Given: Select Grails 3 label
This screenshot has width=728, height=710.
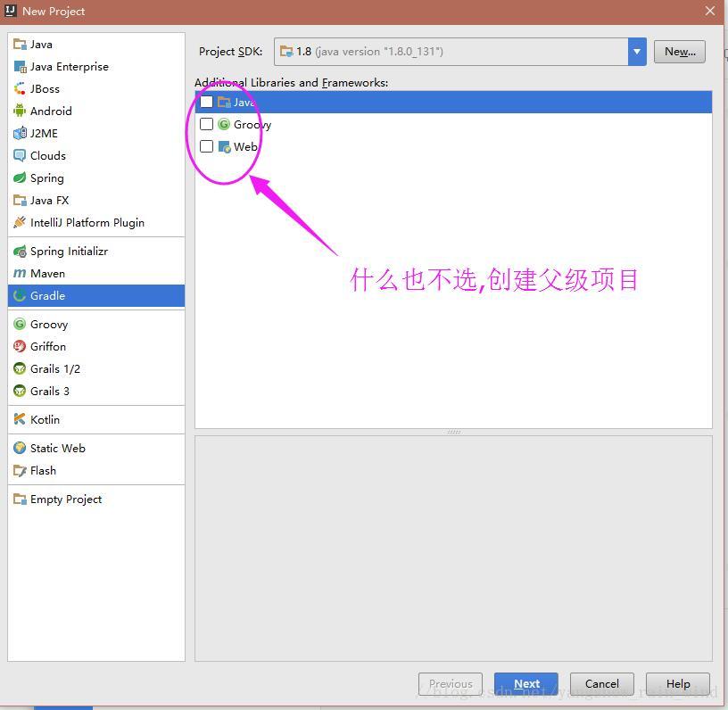Looking at the screenshot, I should coord(50,392).
